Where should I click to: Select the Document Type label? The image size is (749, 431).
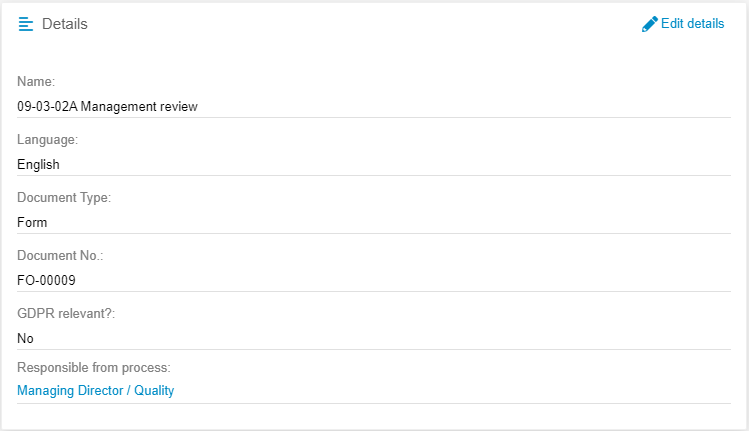click(64, 198)
